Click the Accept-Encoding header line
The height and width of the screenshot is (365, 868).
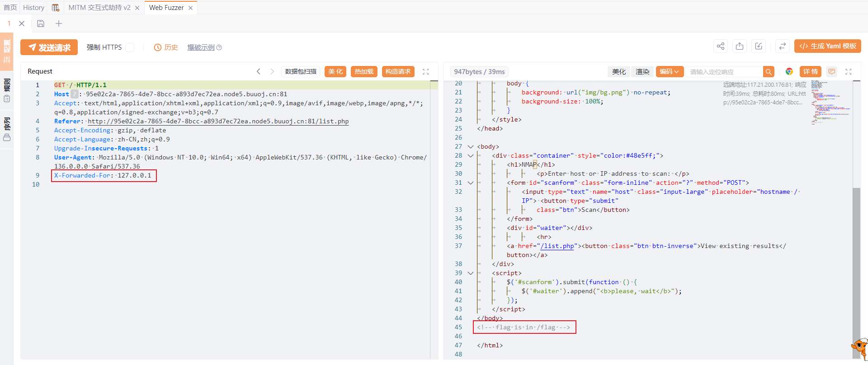110,130
